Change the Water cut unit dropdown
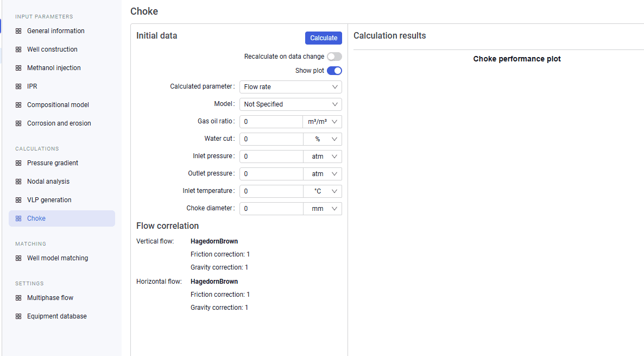Viewport: 644px width, 356px height. click(323, 139)
